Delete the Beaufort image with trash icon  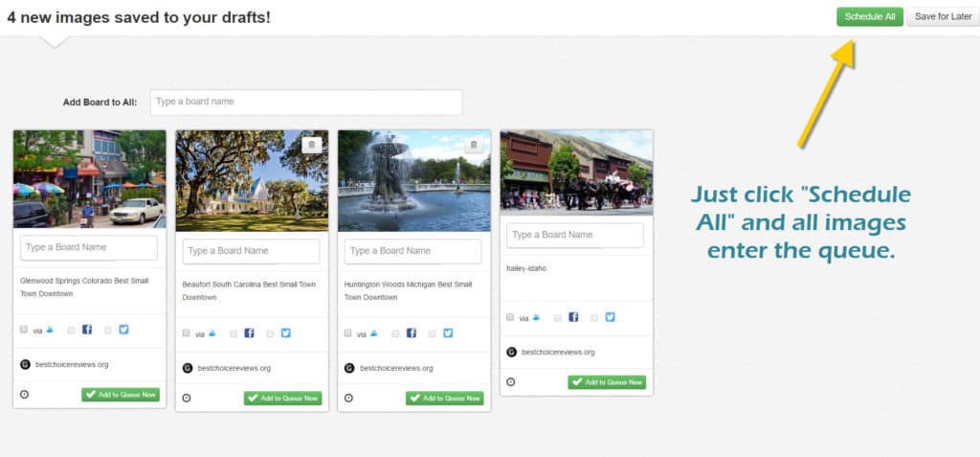pos(312,146)
